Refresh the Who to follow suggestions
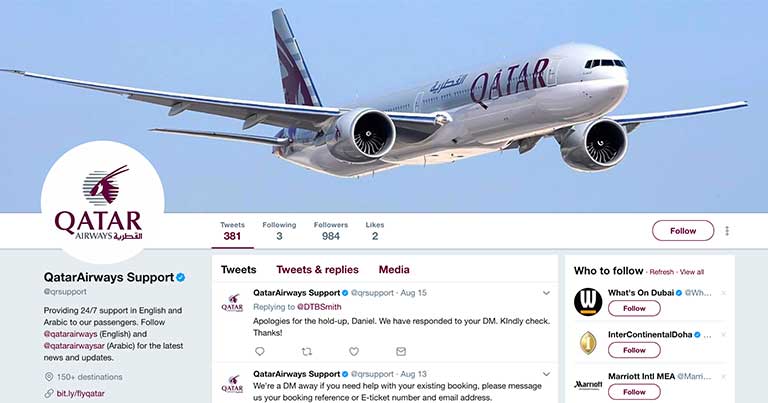Viewport: 768px width, 403px height. point(662,272)
